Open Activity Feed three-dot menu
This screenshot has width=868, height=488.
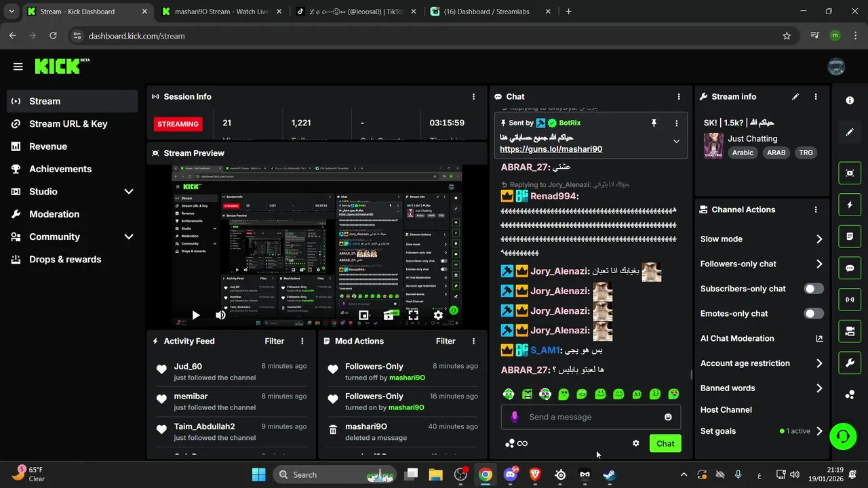pyautogui.click(x=302, y=341)
